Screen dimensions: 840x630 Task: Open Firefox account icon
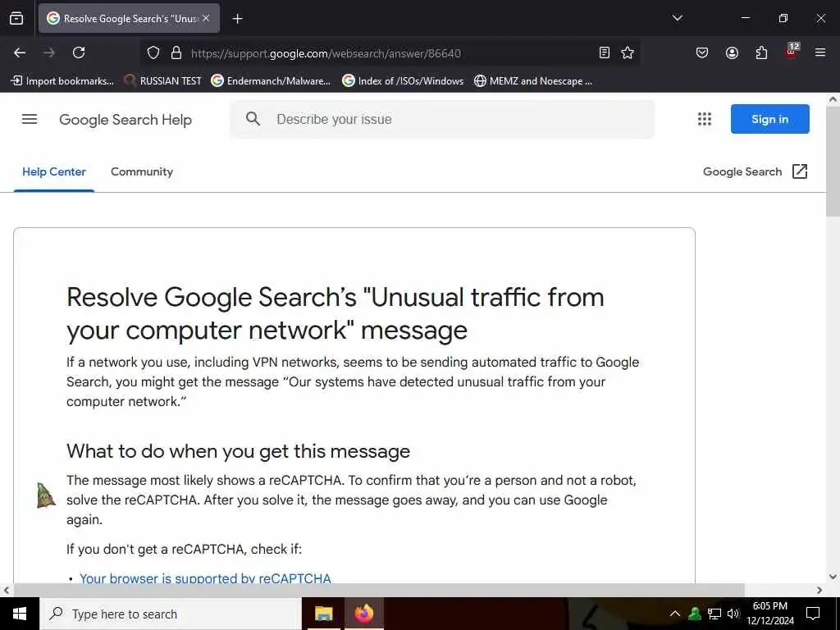coord(732,52)
